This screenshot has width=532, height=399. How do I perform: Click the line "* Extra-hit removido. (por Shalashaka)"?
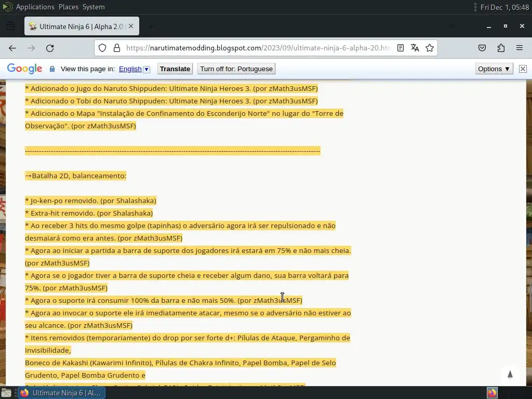click(89, 213)
